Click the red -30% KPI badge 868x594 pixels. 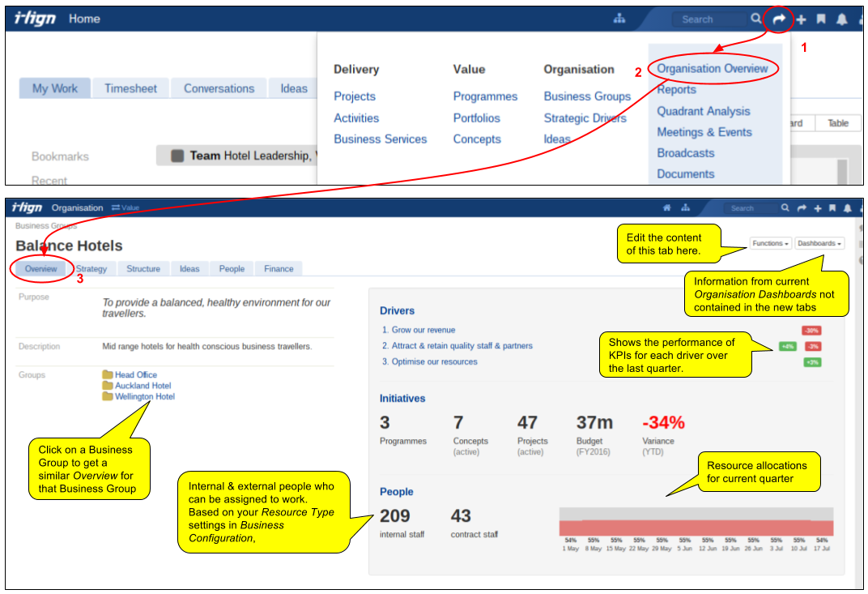pos(811,331)
